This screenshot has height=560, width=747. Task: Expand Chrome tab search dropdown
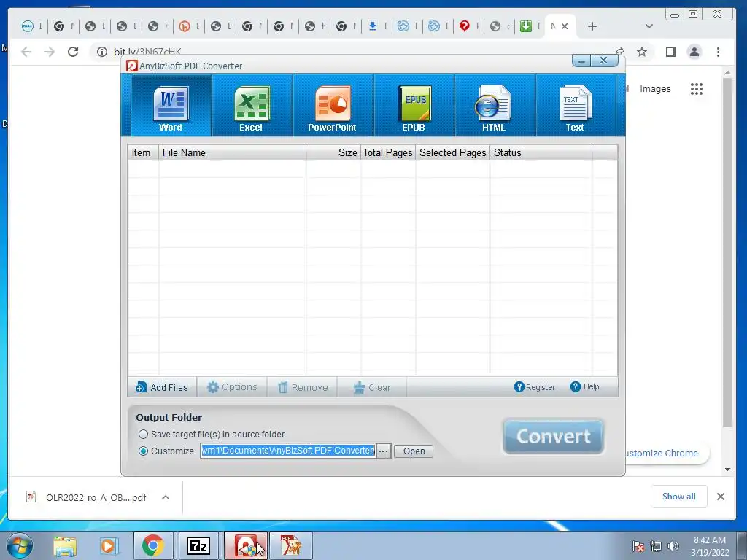pyautogui.click(x=649, y=26)
